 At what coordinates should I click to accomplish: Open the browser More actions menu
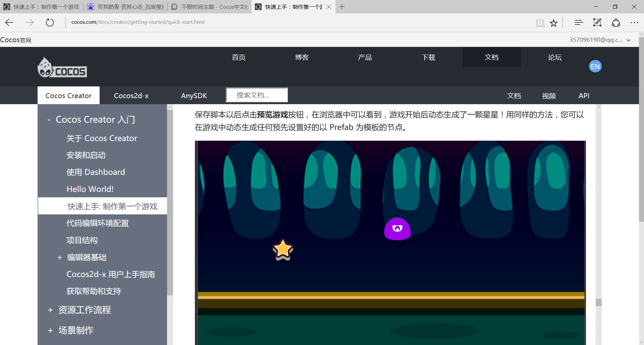coord(634,22)
